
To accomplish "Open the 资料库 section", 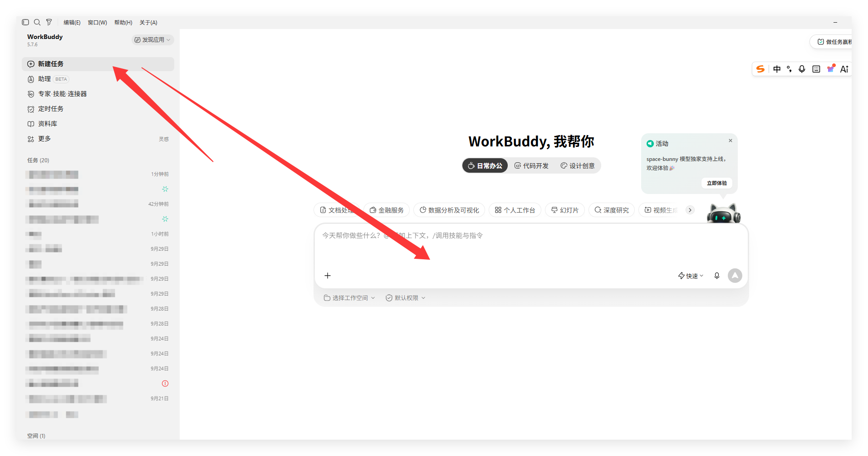I will coord(98,124).
